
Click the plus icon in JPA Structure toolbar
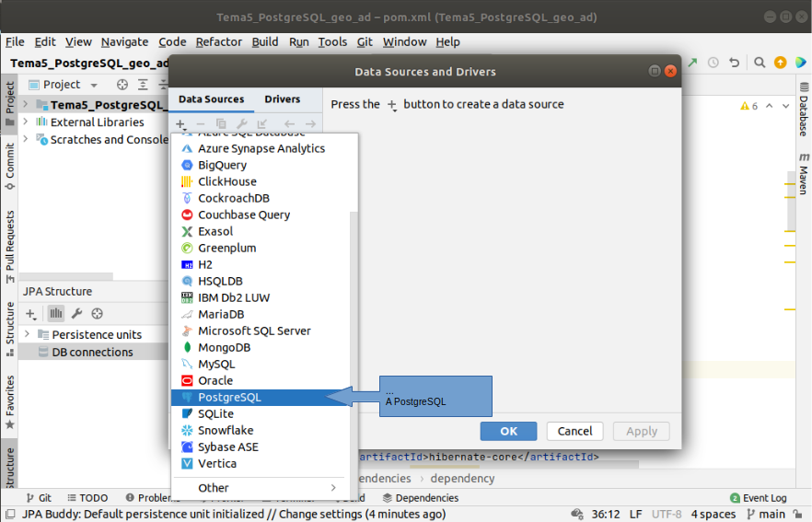coord(31,314)
